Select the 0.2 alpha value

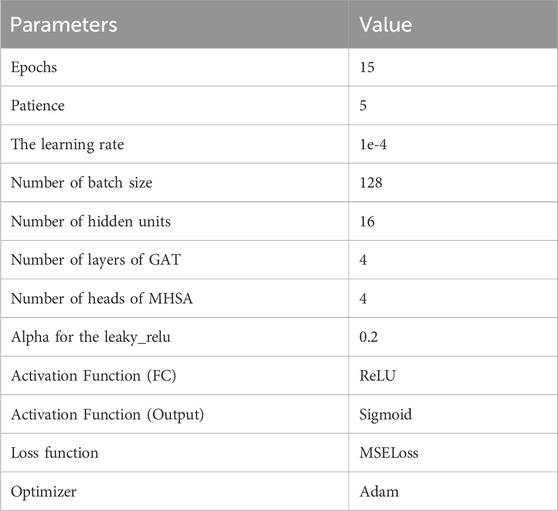tap(369, 337)
